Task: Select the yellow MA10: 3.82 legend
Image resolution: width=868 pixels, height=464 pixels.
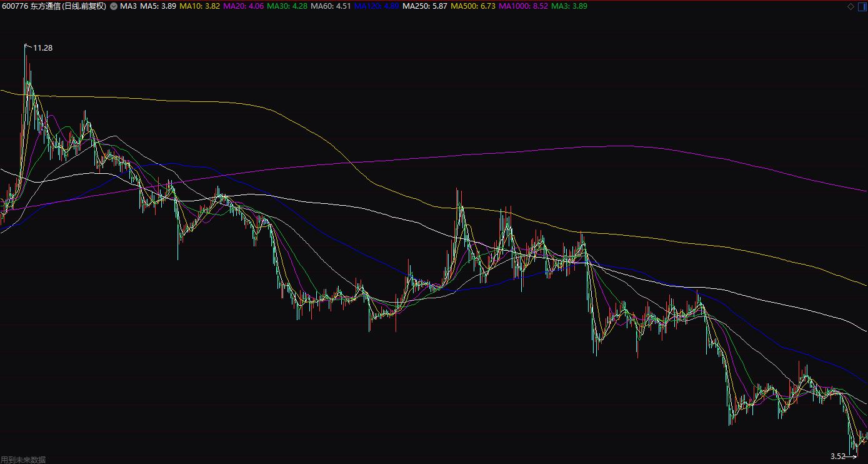Action: point(199,6)
